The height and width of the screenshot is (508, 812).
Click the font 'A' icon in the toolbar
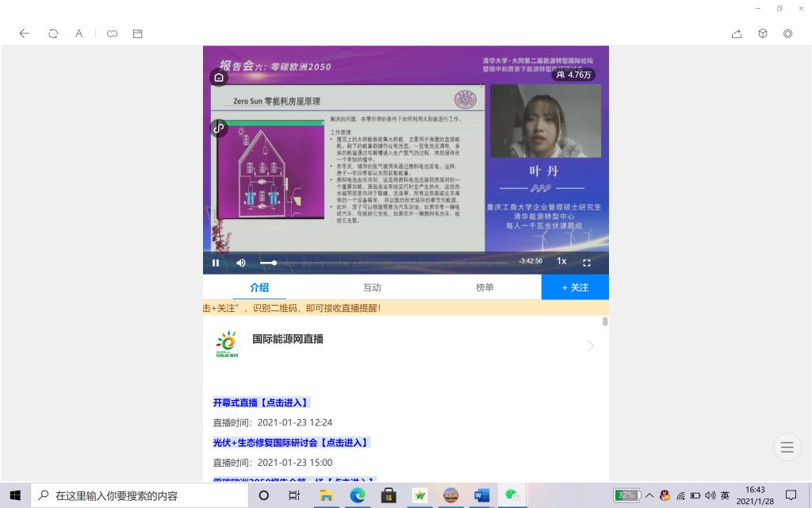click(x=79, y=33)
